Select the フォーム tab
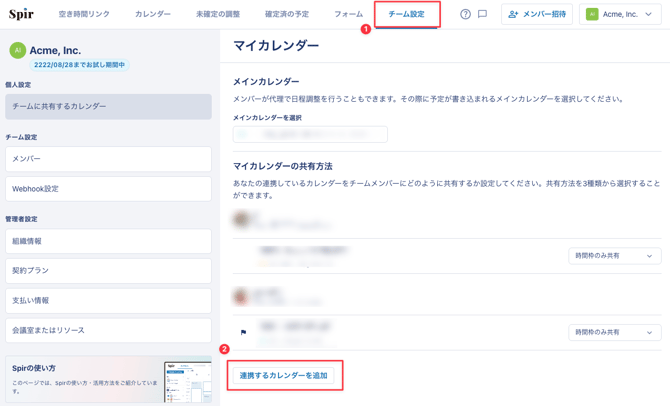The height and width of the screenshot is (406, 670). coord(348,15)
